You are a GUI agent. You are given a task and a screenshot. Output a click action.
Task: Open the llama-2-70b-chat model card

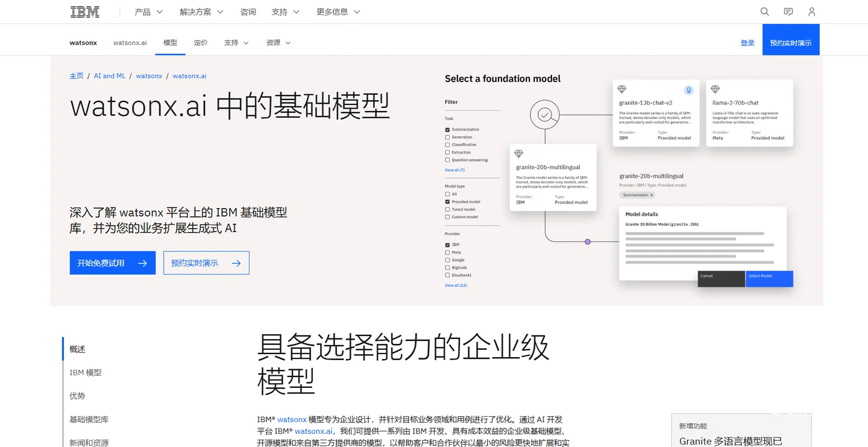tap(750, 113)
